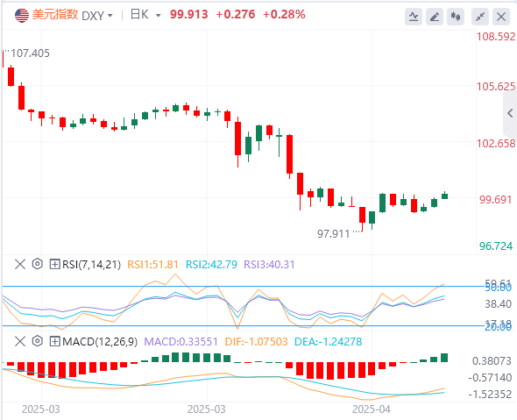Click the RSI3:40.31 value
The height and width of the screenshot is (420, 517).
click(x=269, y=265)
